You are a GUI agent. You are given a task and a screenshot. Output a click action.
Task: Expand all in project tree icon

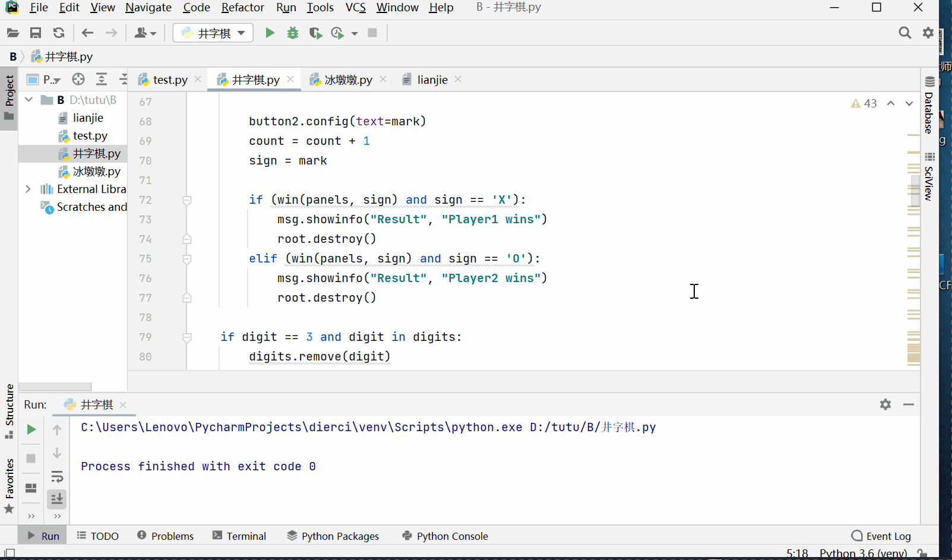tap(102, 79)
